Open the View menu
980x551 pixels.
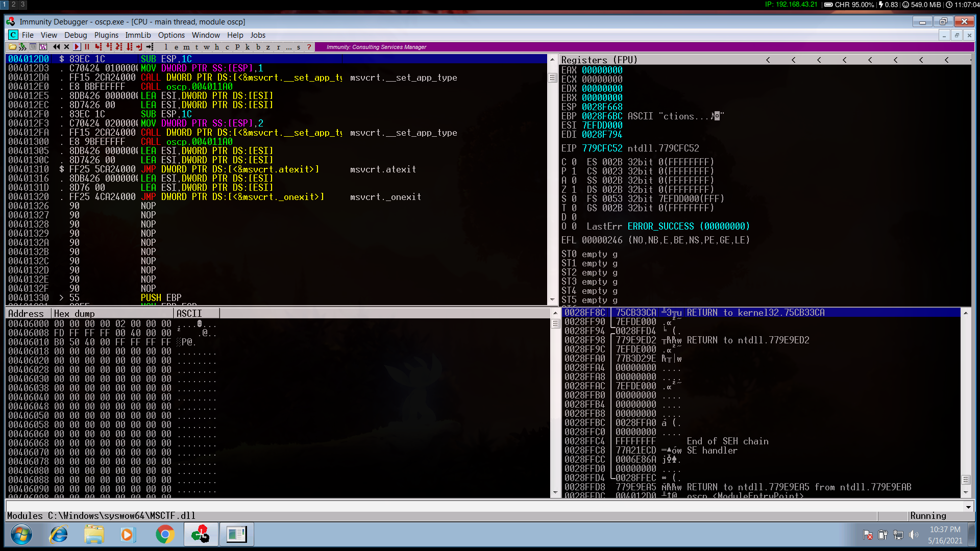click(49, 35)
